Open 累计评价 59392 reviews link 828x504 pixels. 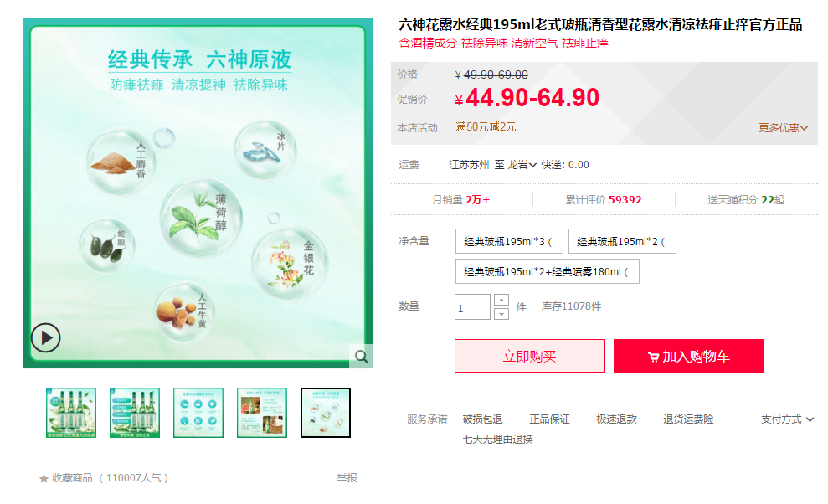[604, 200]
